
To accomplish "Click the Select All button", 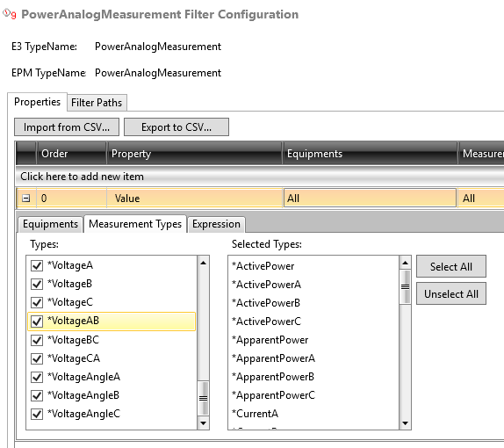I will 451,267.
